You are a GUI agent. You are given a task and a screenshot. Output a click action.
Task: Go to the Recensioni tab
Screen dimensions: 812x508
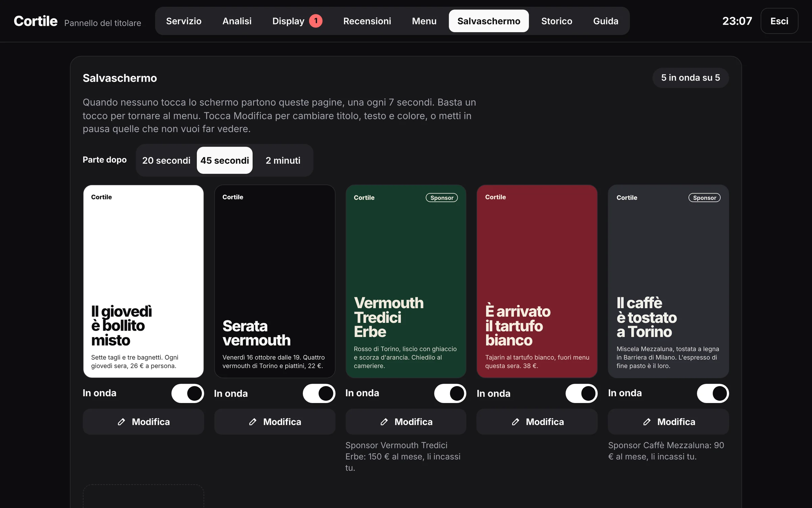pos(367,21)
